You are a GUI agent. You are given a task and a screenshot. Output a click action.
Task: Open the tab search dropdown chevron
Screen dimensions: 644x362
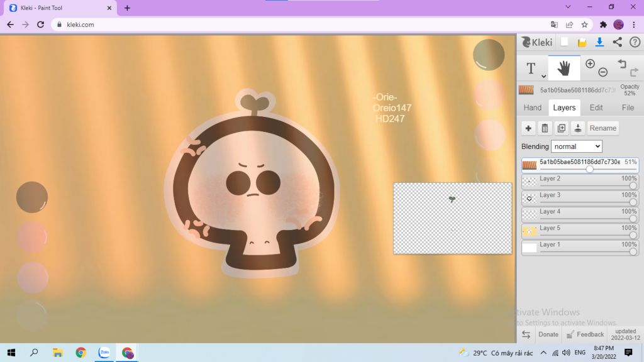[568, 6]
